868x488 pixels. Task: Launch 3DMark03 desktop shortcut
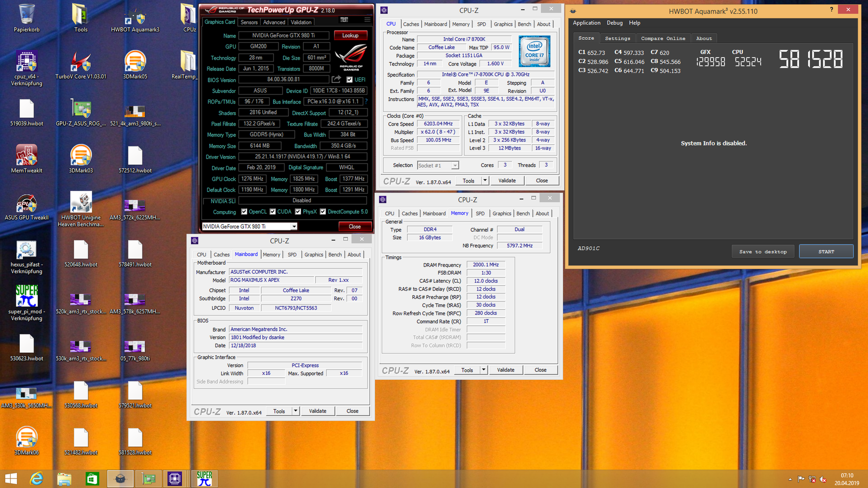click(81, 159)
